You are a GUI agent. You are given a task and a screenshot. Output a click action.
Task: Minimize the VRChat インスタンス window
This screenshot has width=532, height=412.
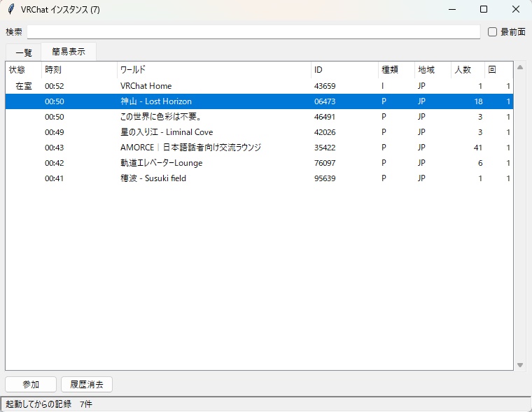click(x=452, y=10)
